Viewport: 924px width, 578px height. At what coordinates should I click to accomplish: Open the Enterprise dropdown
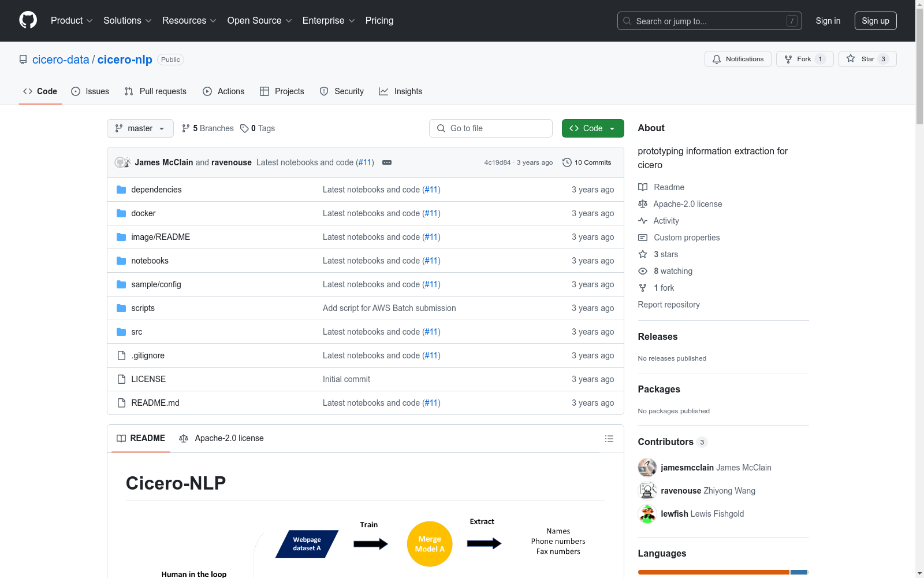point(329,21)
